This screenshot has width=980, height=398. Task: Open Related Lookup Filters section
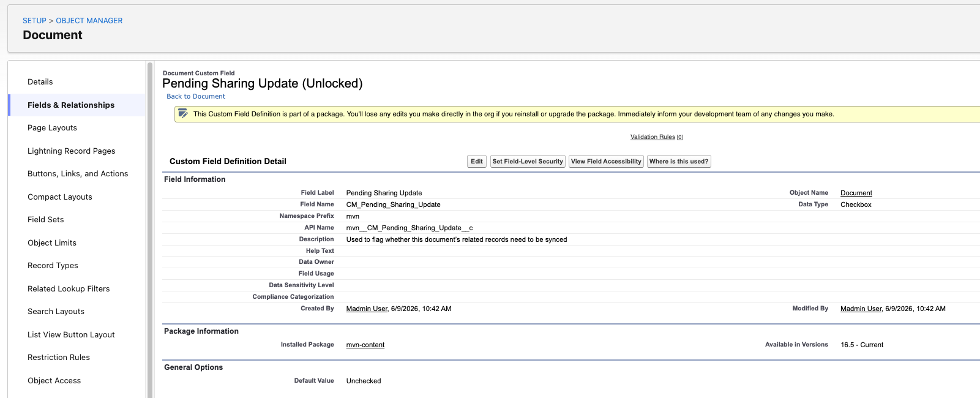69,289
